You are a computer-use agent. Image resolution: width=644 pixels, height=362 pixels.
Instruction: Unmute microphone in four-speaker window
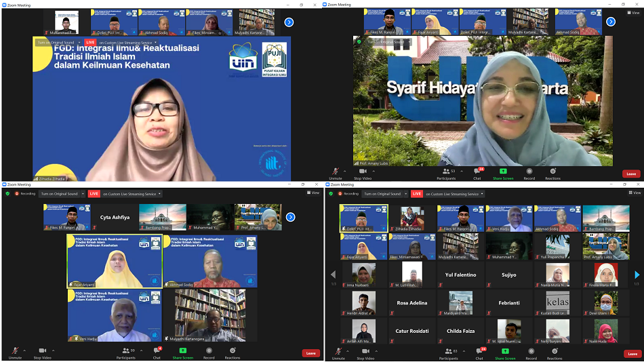coord(15,353)
